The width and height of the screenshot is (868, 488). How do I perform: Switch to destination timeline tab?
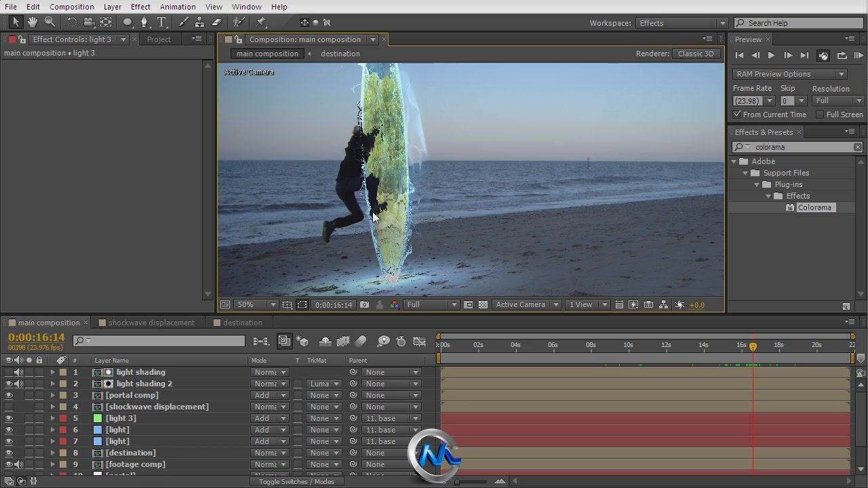tap(242, 323)
